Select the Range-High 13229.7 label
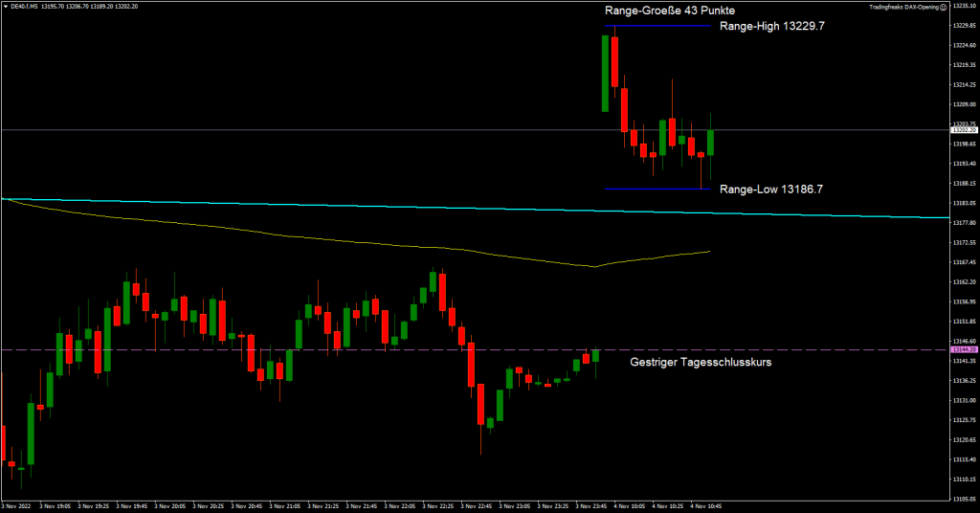The image size is (980, 513). [771, 27]
